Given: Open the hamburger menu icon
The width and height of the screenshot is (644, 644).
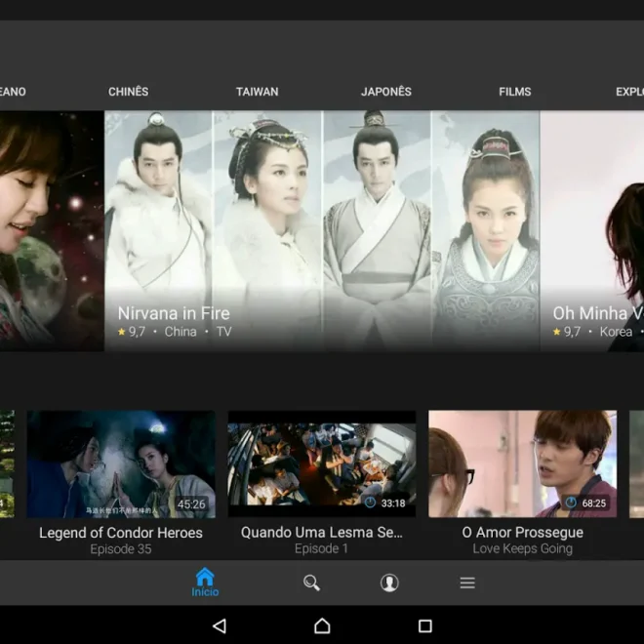Looking at the screenshot, I should [467, 583].
